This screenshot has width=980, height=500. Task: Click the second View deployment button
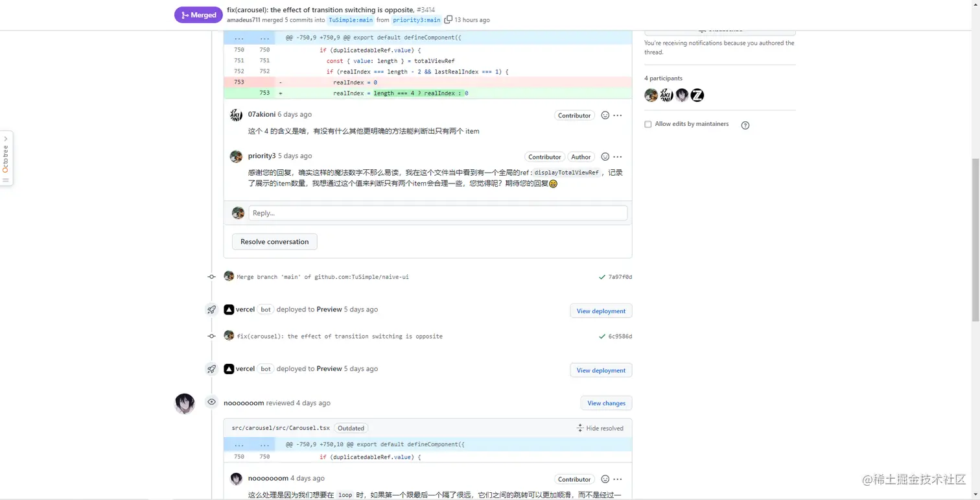(x=601, y=370)
